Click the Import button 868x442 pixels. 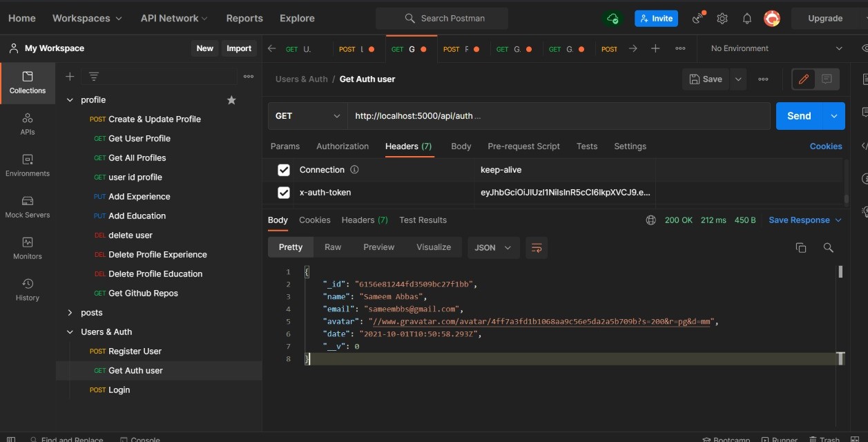[x=239, y=48]
